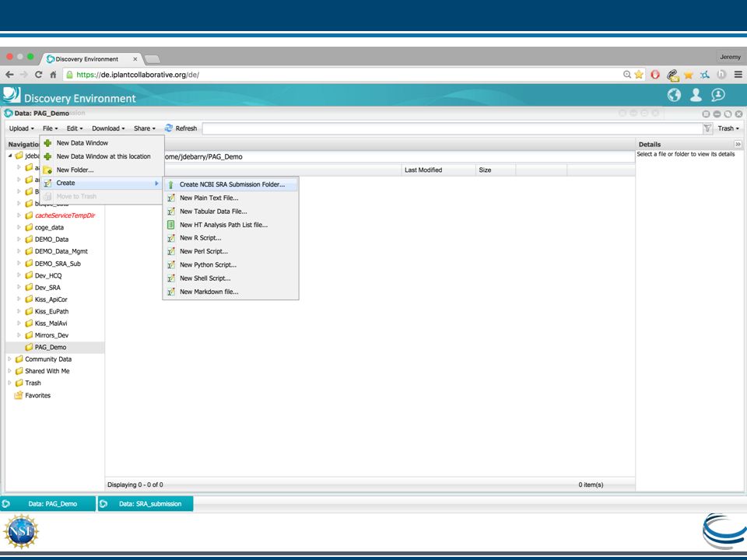This screenshot has height=560, width=747.
Task: Choose New Shell Script...
Action: coord(231,278)
